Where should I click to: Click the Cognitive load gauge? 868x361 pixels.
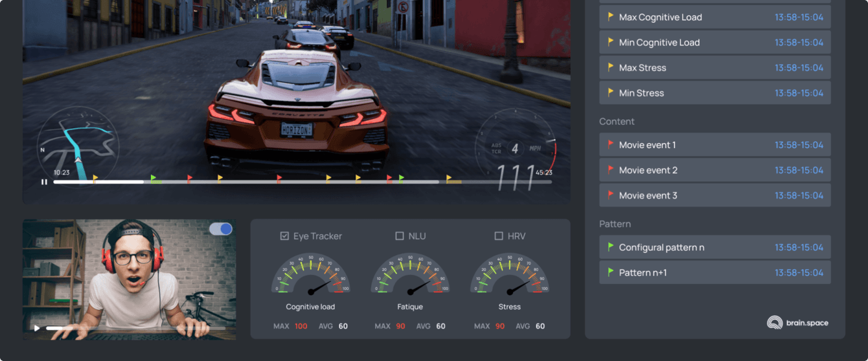click(x=310, y=274)
